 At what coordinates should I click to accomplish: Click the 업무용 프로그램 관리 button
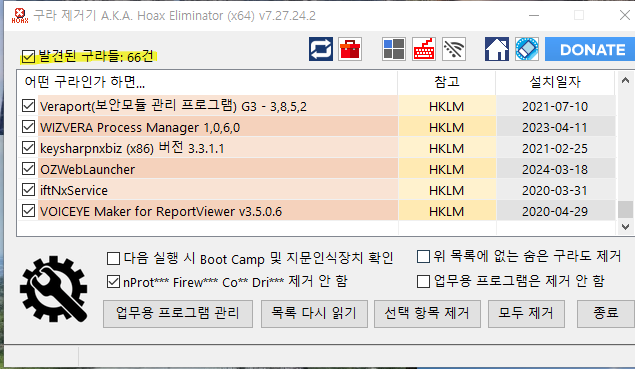(x=178, y=314)
